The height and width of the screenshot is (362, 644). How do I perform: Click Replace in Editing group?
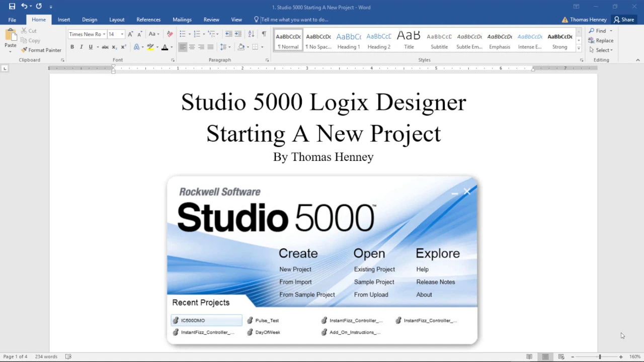[x=601, y=41]
